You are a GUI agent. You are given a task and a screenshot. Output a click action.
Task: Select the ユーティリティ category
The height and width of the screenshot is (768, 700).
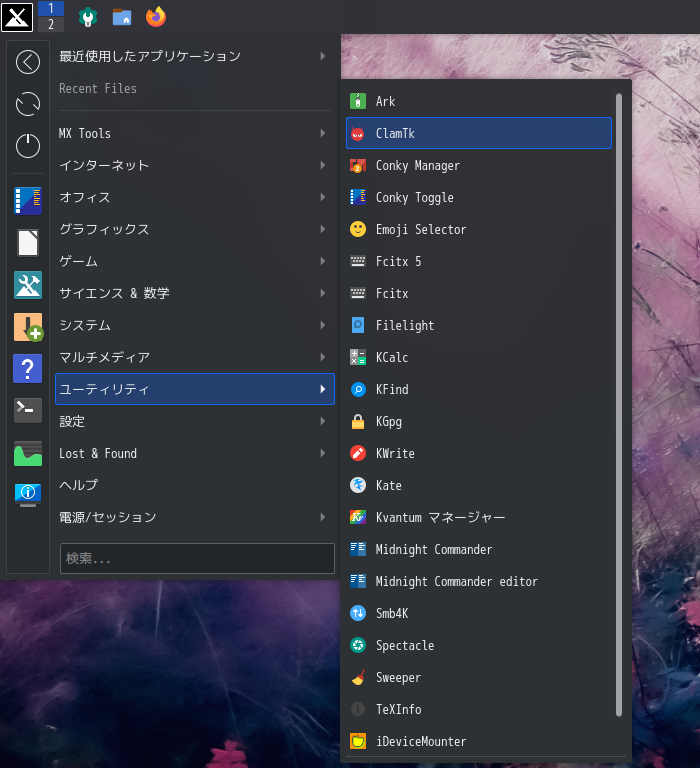coord(195,389)
